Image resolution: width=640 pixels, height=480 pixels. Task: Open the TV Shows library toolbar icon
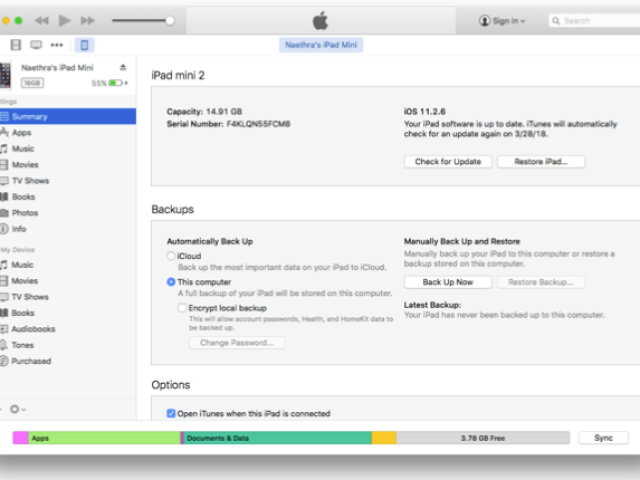click(x=36, y=45)
